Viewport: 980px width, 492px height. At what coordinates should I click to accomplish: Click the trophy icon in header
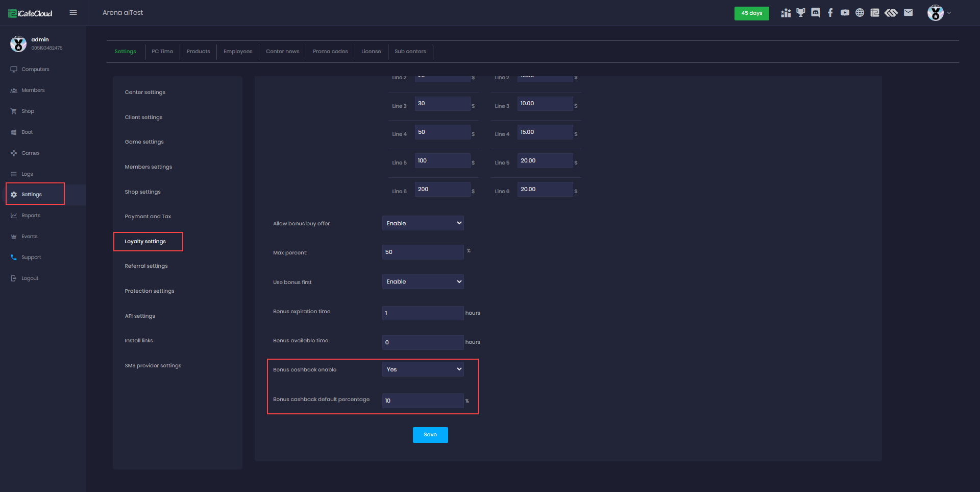[x=801, y=13]
